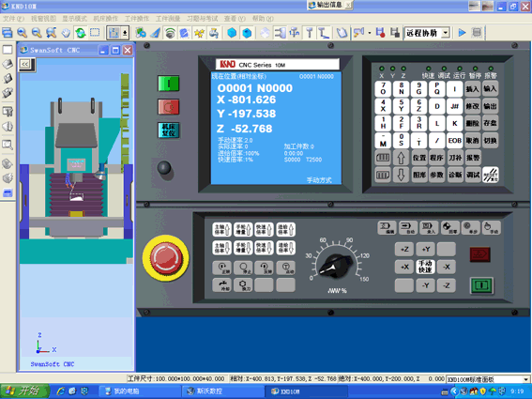
Task: Toggle the red emergency stop button
Action: [165, 258]
